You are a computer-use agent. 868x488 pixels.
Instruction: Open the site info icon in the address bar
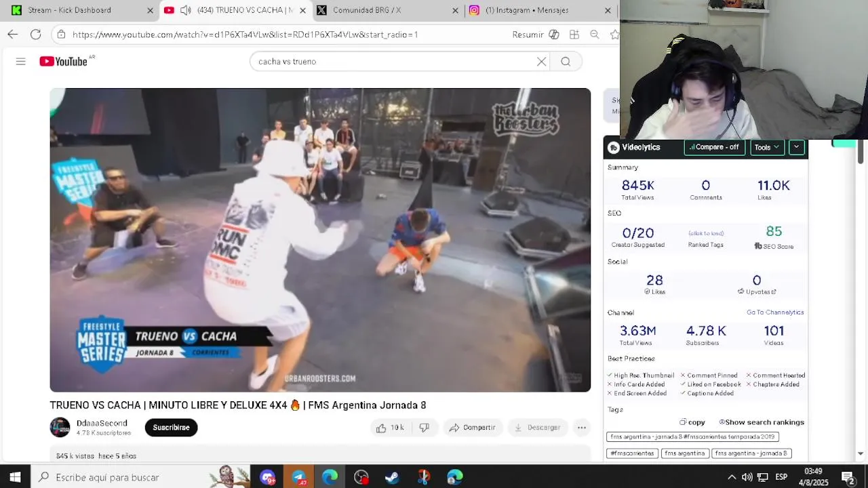click(x=61, y=35)
